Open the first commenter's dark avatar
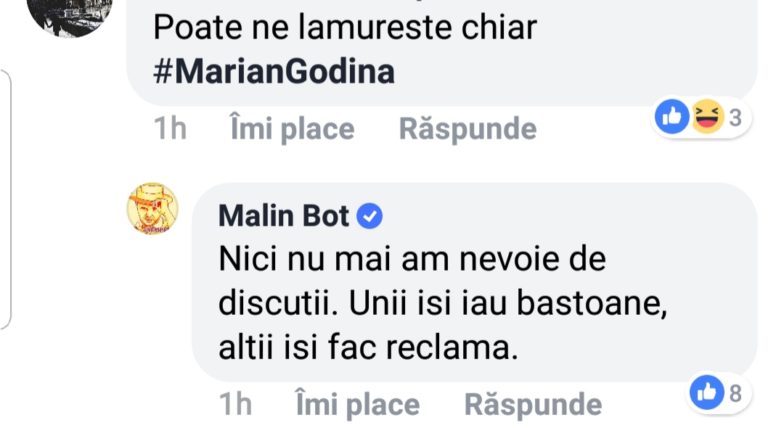 (66, 14)
